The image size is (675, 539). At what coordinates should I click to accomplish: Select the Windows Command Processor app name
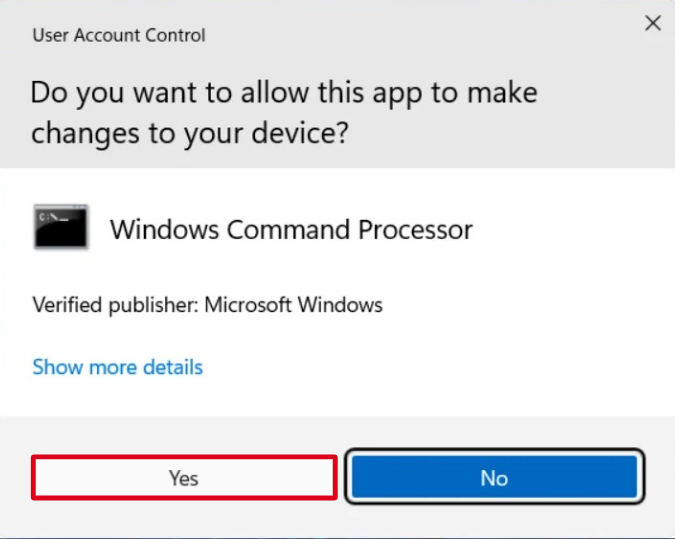coord(291,229)
